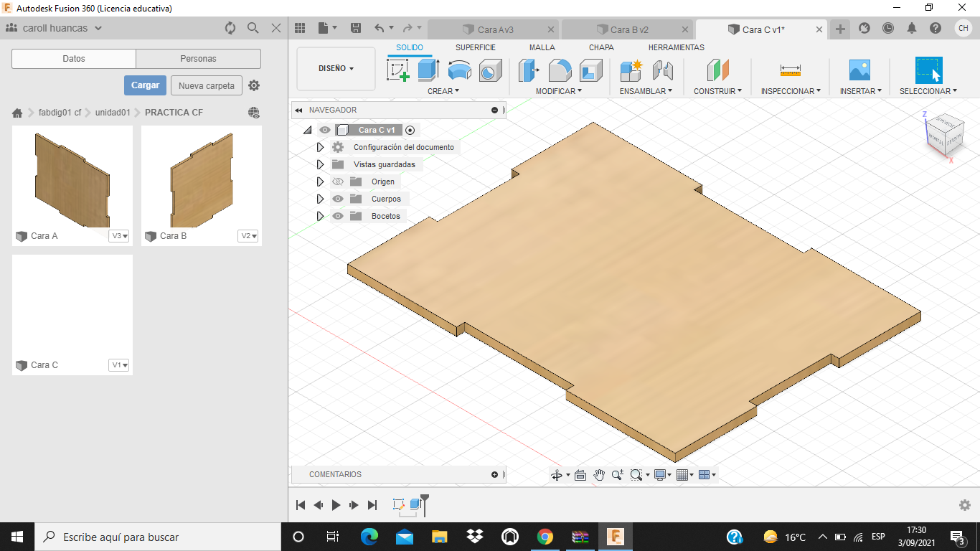The height and width of the screenshot is (551, 980).
Task: Open the Measure tool under Inspeccionar
Action: click(x=790, y=70)
